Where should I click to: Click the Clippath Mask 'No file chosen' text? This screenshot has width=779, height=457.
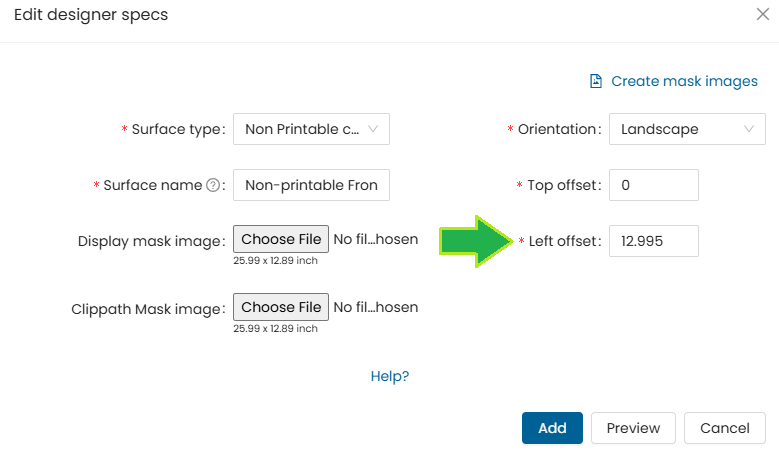point(375,307)
